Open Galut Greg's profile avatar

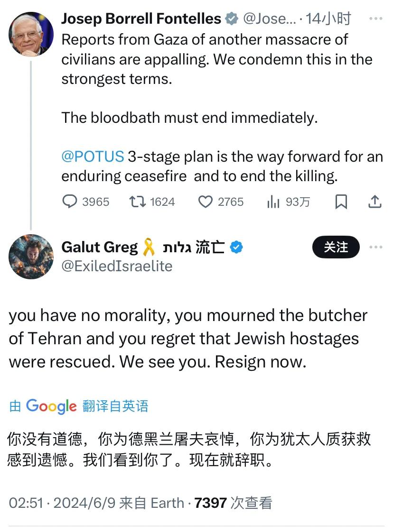31,257
